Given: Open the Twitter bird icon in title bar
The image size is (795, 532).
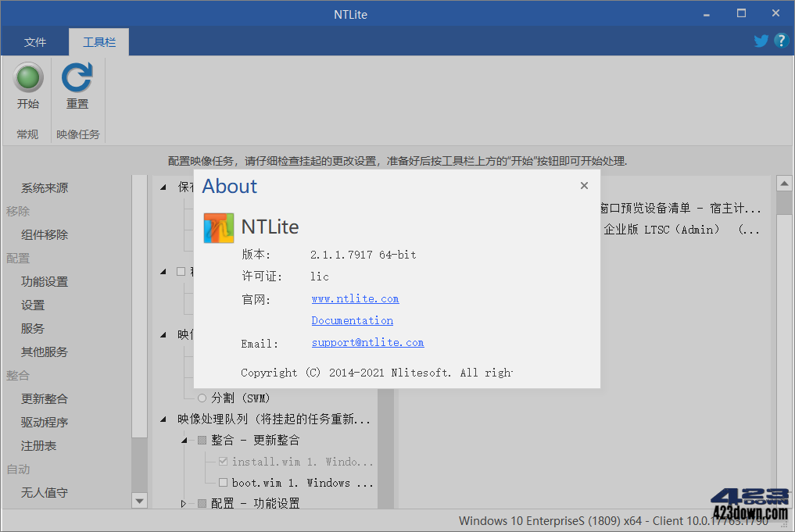Looking at the screenshot, I should 761,40.
